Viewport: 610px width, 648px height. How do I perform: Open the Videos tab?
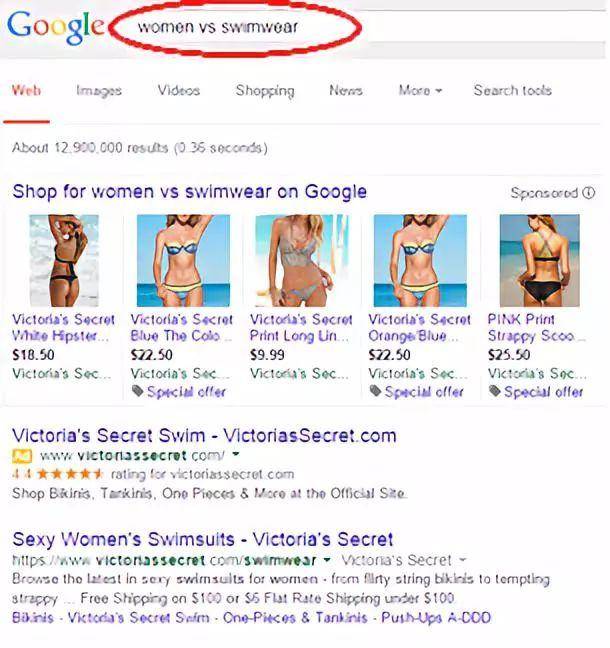tap(179, 90)
